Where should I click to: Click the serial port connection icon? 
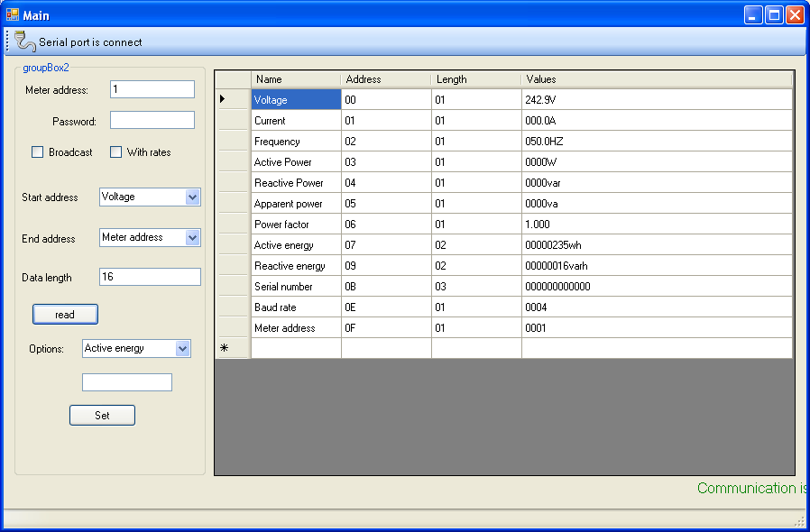(x=24, y=41)
